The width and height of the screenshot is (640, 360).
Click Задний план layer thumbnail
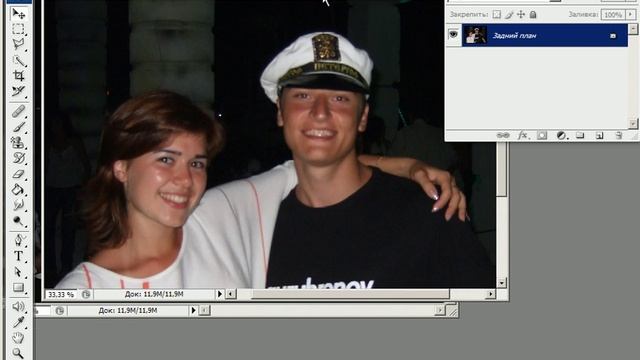[x=476, y=35]
